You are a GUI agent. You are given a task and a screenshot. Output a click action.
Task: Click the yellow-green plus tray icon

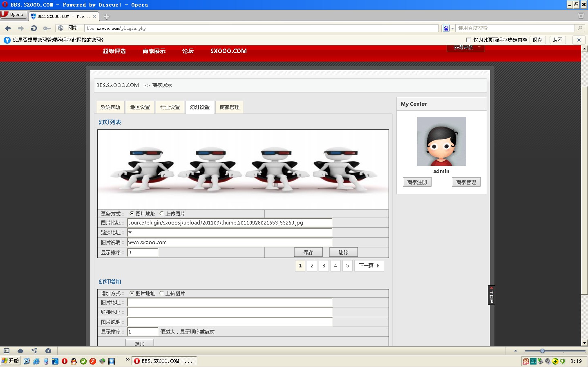555,361
